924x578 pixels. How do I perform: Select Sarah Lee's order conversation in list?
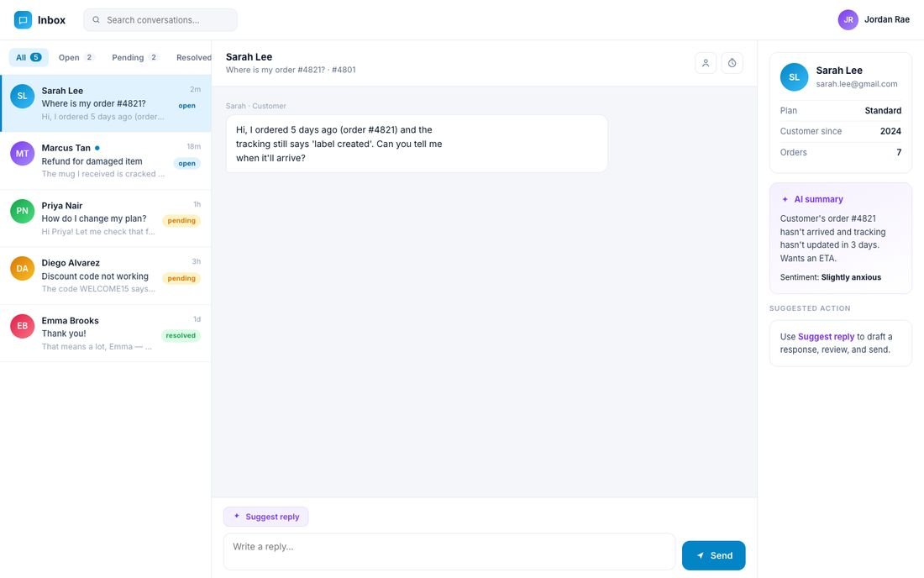[x=106, y=103]
